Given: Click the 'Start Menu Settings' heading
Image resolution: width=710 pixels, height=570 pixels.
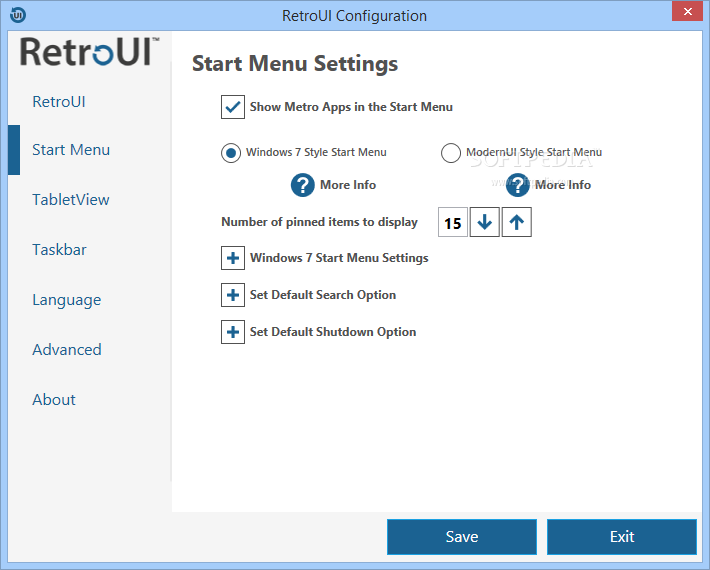Looking at the screenshot, I should (x=295, y=64).
